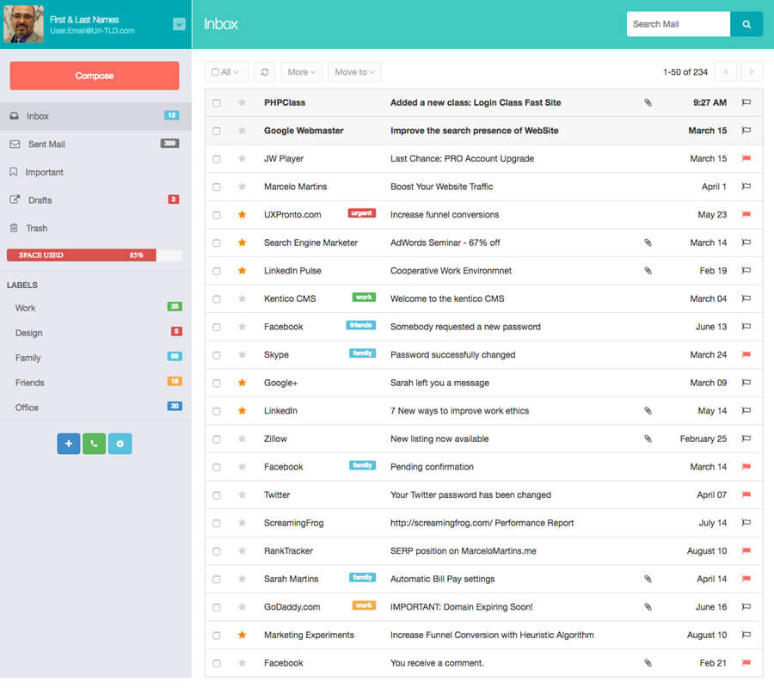Click the Compose button
Viewport: 774px width, 700px height.
point(95,76)
